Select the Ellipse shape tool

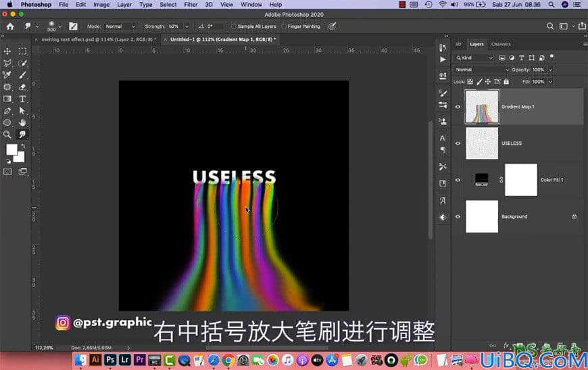coord(7,122)
